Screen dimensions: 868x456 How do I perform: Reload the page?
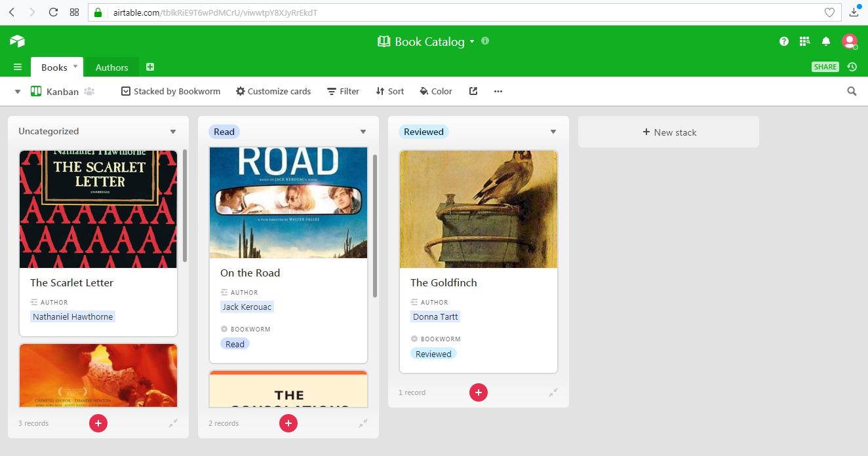(x=54, y=12)
